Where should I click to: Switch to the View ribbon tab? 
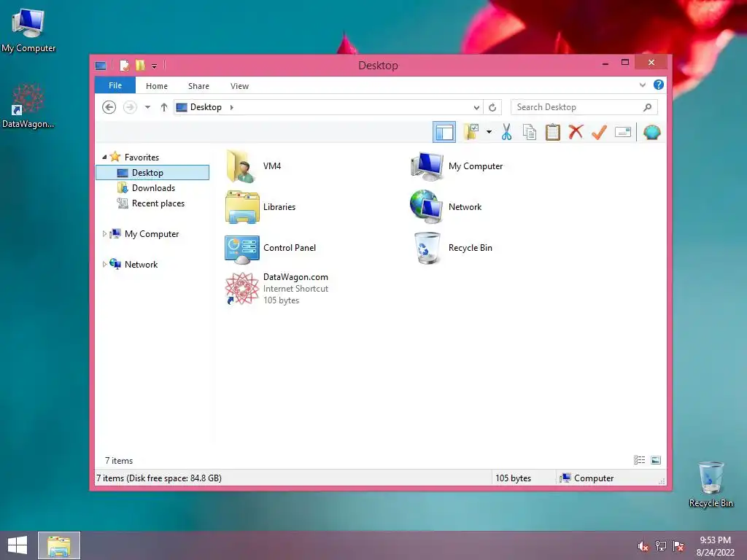coord(239,86)
